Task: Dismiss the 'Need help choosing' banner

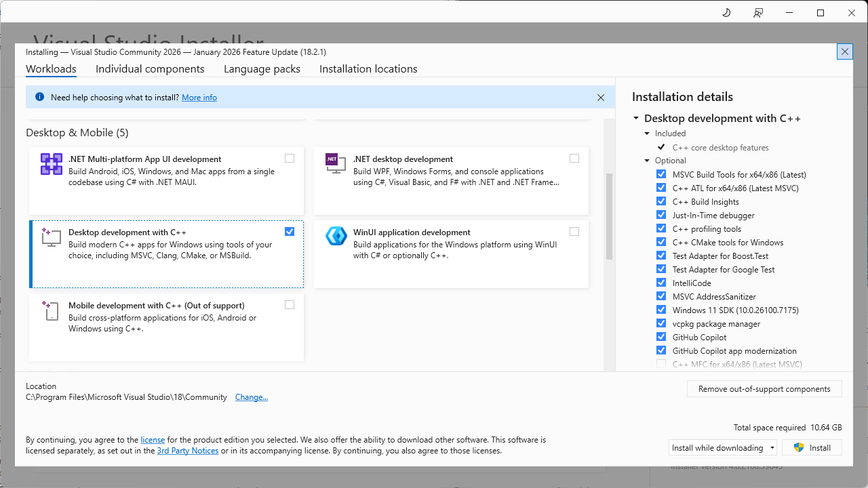Action: click(x=601, y=98)
